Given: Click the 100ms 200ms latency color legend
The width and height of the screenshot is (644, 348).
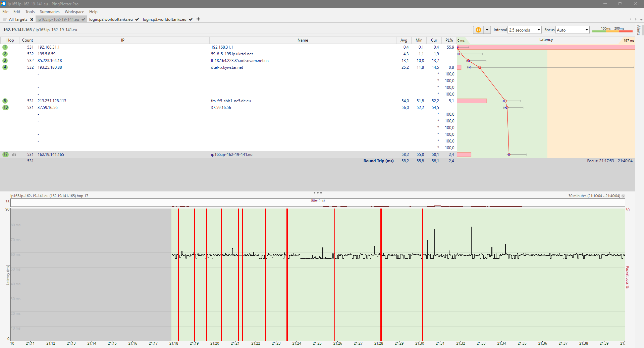Looking at the screenshot, I should point(612,30).
